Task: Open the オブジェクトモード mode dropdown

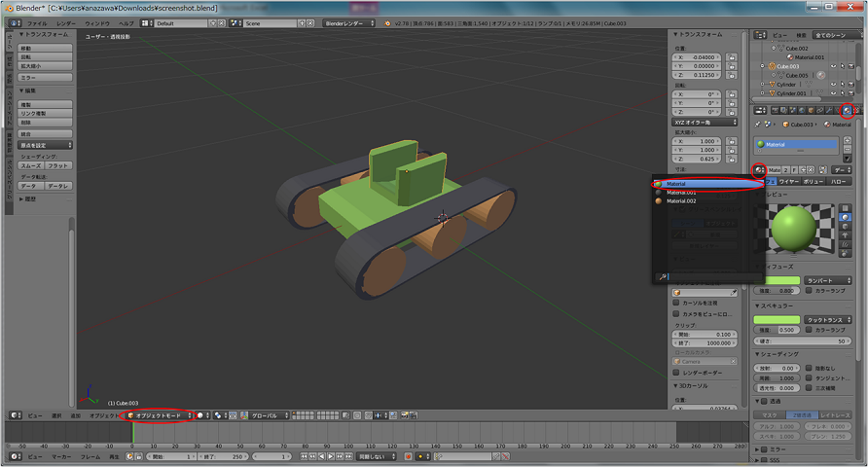Action: [x=156, y=415]
